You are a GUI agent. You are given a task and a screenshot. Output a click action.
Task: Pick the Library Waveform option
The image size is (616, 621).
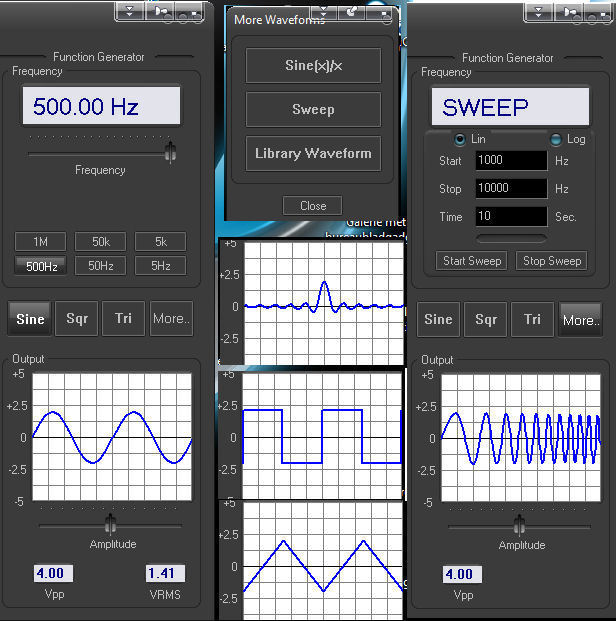point(313,153)
